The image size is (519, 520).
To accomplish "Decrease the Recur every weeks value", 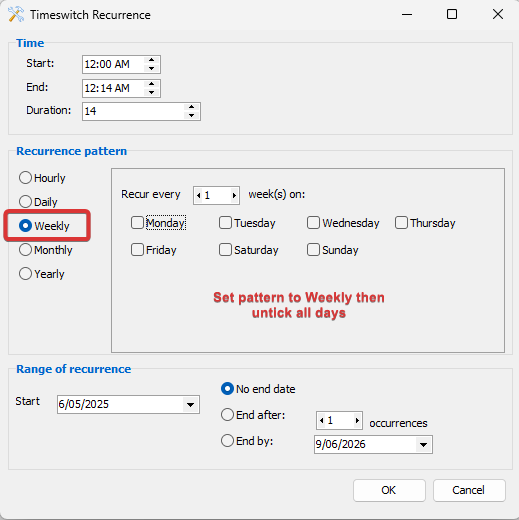I will pyautogui.click(x=199, y=195).
